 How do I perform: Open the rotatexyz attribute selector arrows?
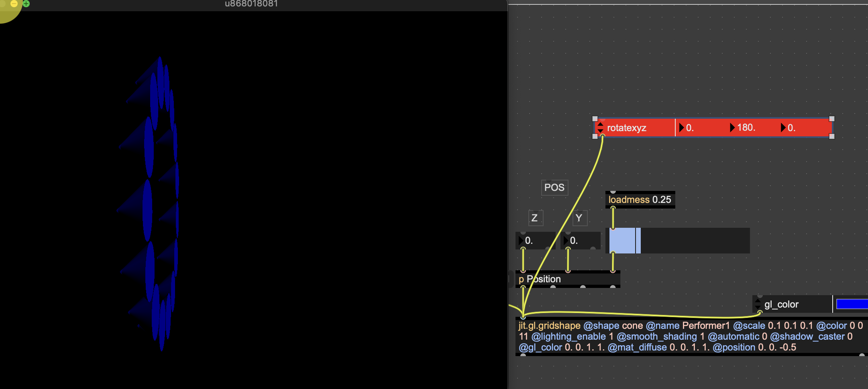click(x=600, y=128)
